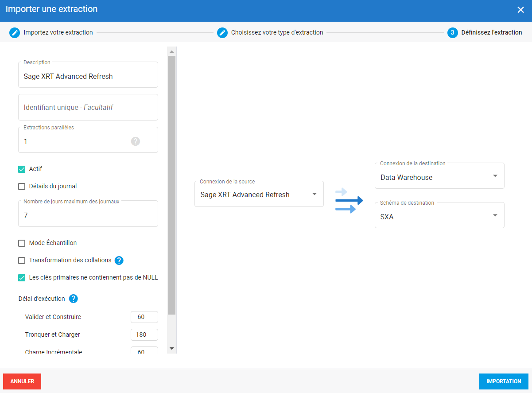Open help icon next to Délai d'exécution
The image size is (532, 393).
pos(74,299)
